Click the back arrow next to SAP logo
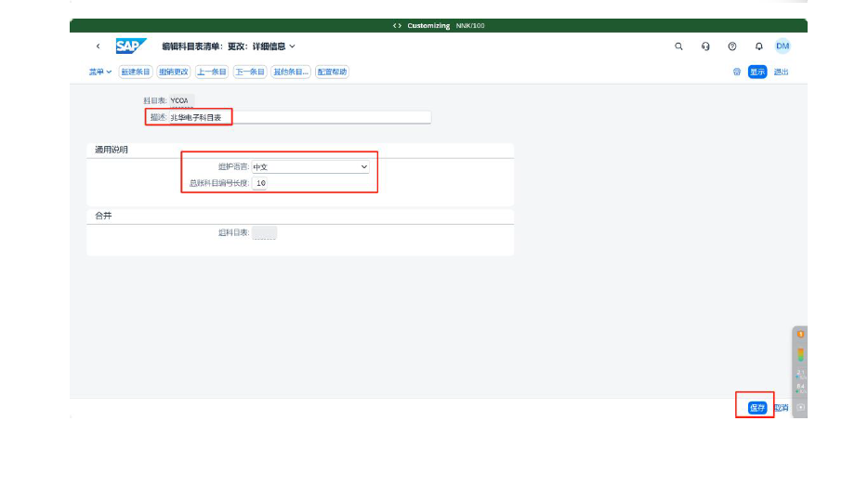868x487 pixels. tap(98, 46)
